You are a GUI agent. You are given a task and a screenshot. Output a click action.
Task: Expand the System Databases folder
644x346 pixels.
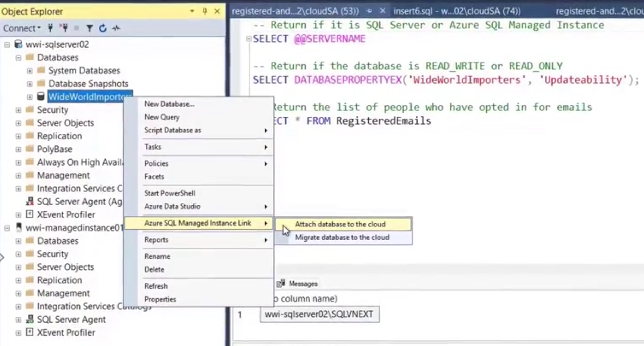coord(29,71)
